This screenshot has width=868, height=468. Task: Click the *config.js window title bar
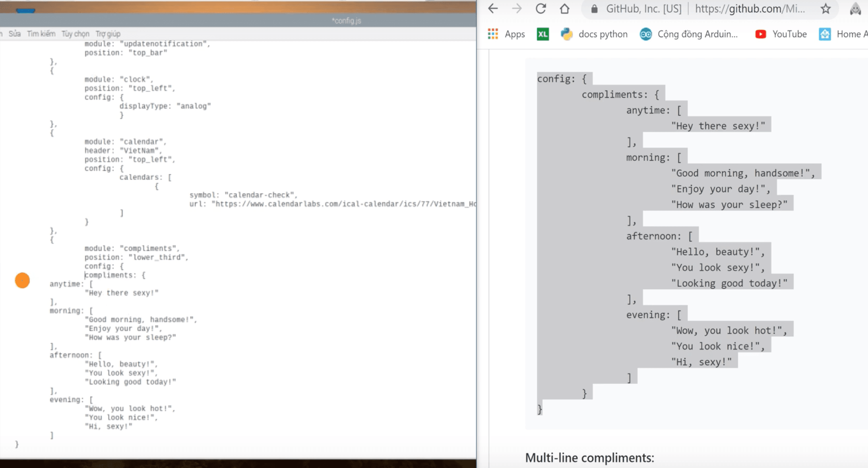[x=346, y=21]
